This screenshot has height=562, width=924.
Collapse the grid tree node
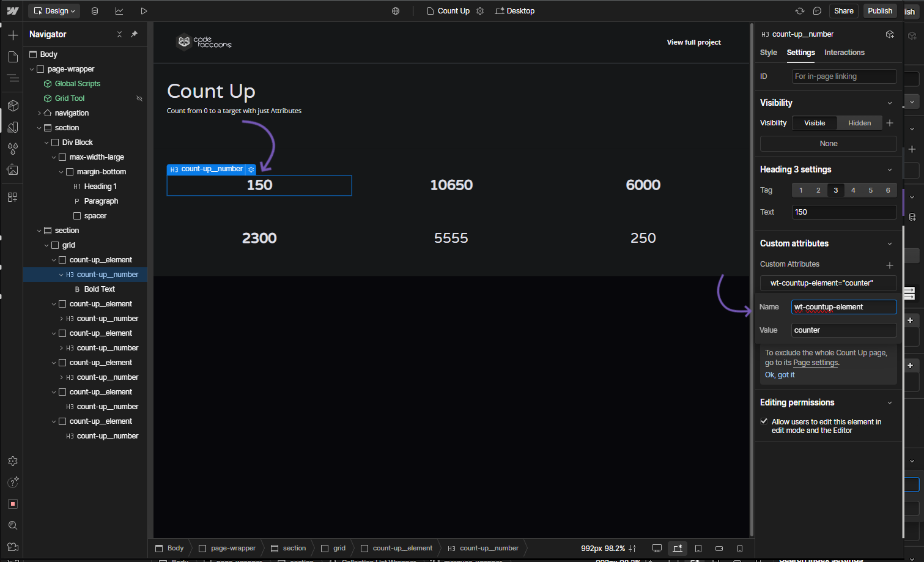coord(46,245)
